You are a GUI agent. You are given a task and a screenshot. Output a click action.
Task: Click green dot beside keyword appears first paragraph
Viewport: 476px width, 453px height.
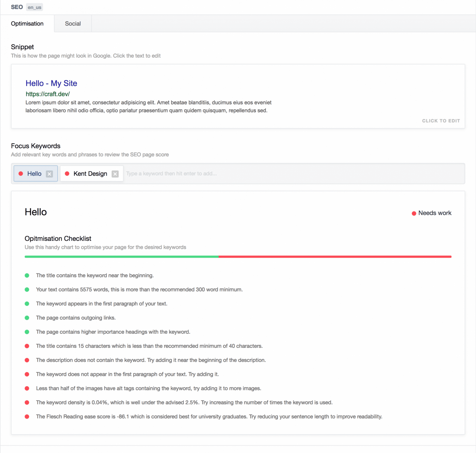tap(27, 304)
